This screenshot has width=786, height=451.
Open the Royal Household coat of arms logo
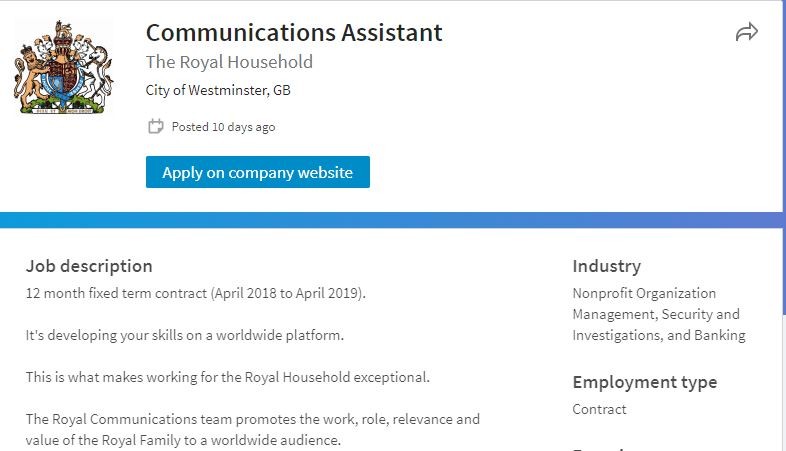click(x=63, y=67)
